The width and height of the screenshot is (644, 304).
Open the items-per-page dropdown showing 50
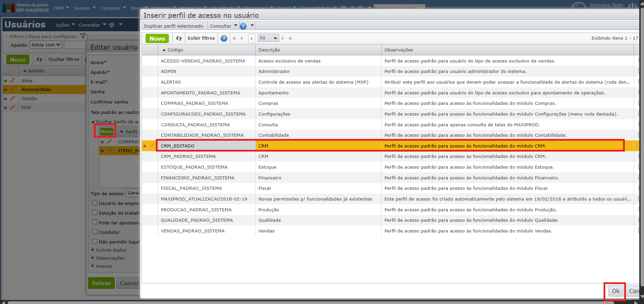coord(268,38)
